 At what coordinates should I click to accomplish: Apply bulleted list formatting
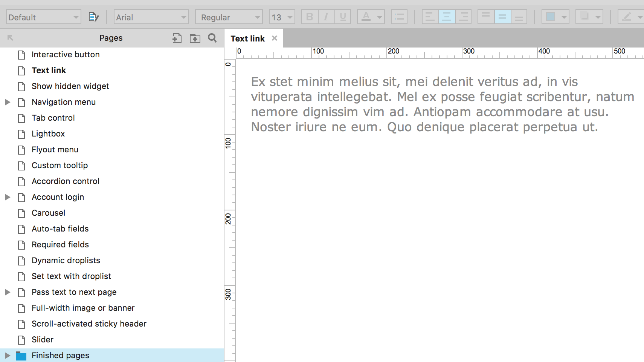click(x=399, y=17)
